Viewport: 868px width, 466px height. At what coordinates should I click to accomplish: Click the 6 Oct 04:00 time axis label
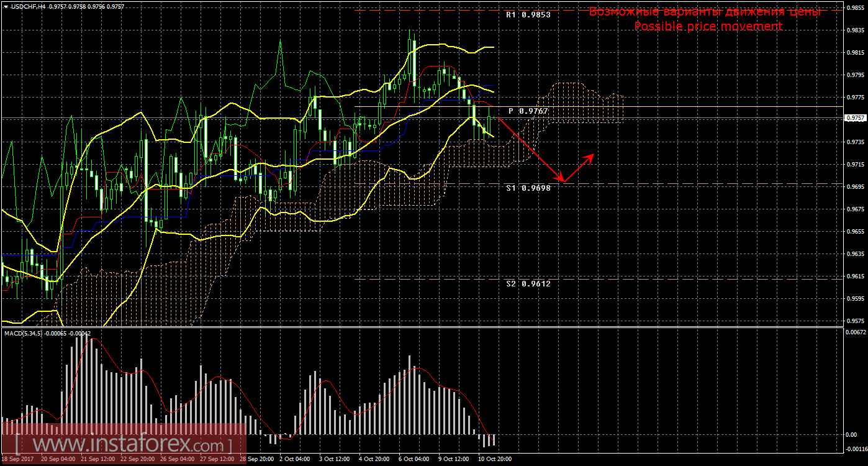414,459
